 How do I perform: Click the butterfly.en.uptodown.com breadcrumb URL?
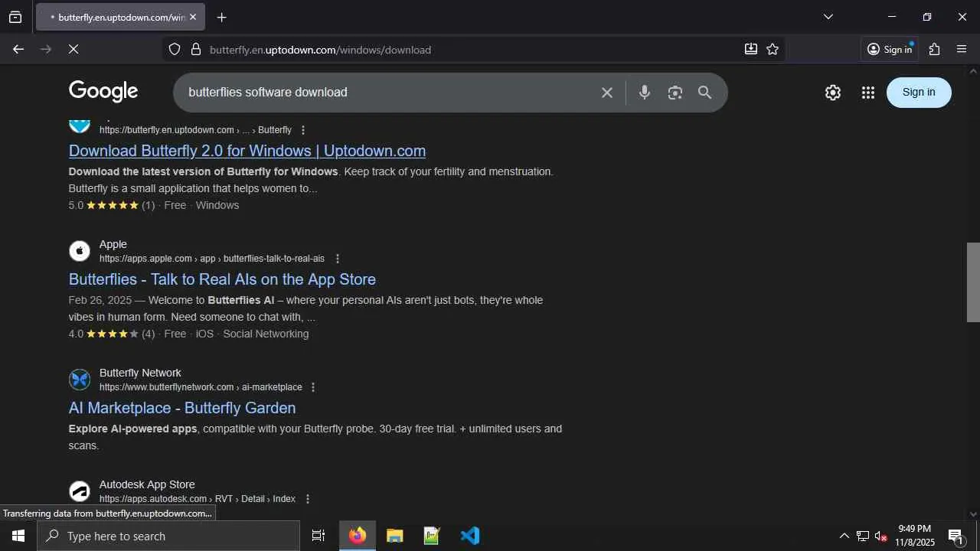click(195, 130)
